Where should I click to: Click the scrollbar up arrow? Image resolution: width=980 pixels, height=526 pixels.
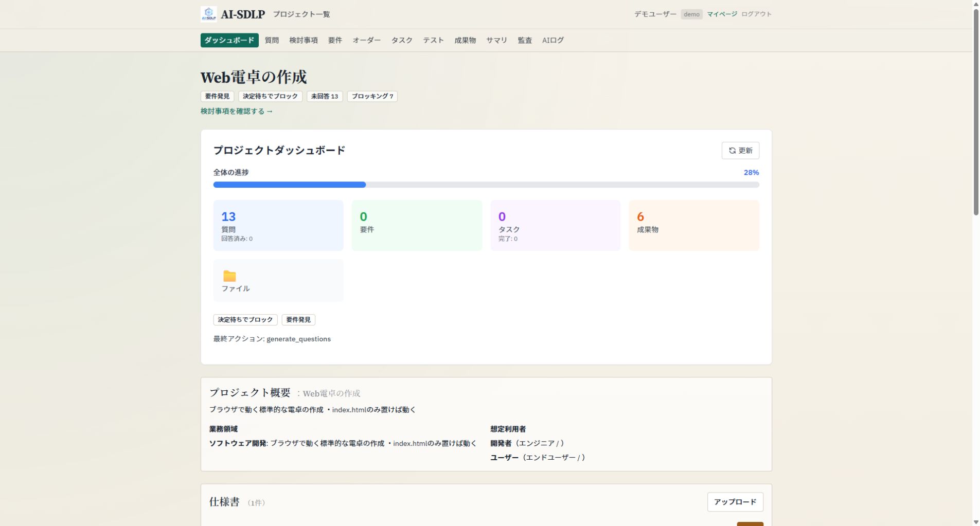pyautogui.click(x=976, y=4)
